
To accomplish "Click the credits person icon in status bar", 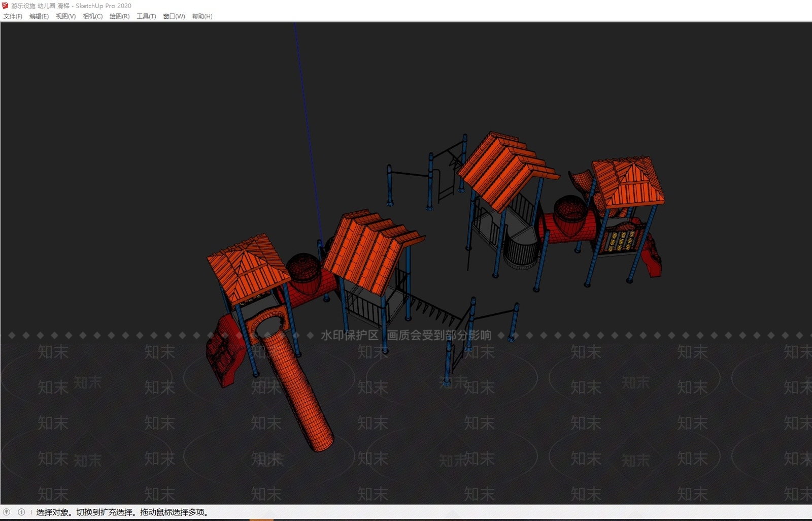I will [x=21, y=512].
